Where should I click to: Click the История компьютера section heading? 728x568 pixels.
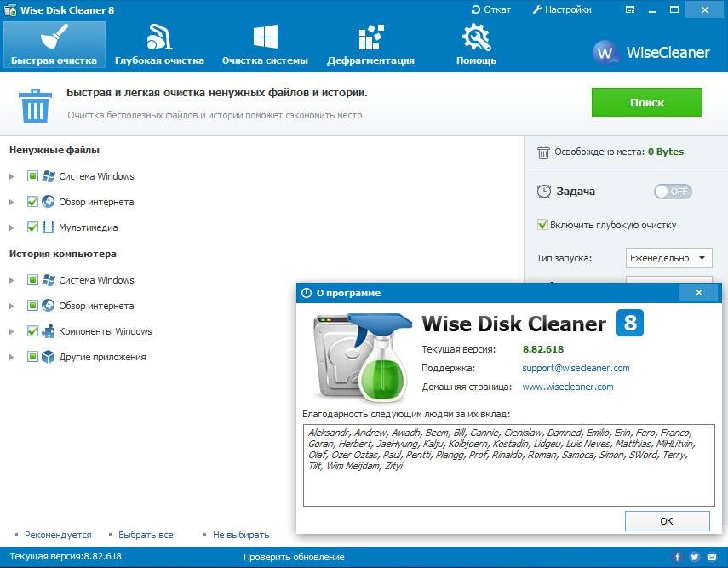click(x=63, y=254)
